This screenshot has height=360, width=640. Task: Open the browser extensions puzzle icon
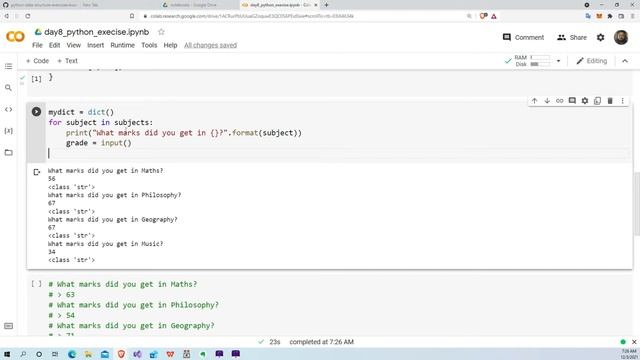610,16
